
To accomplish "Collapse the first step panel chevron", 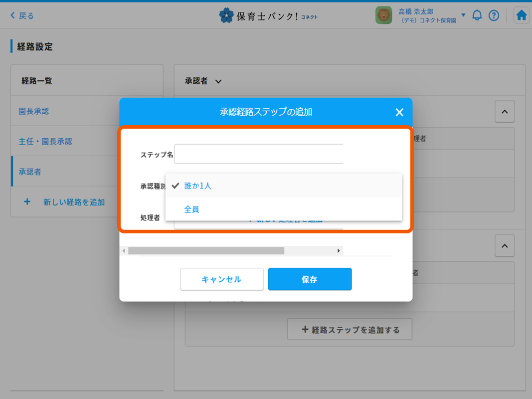I will click(x=504, y=112).
